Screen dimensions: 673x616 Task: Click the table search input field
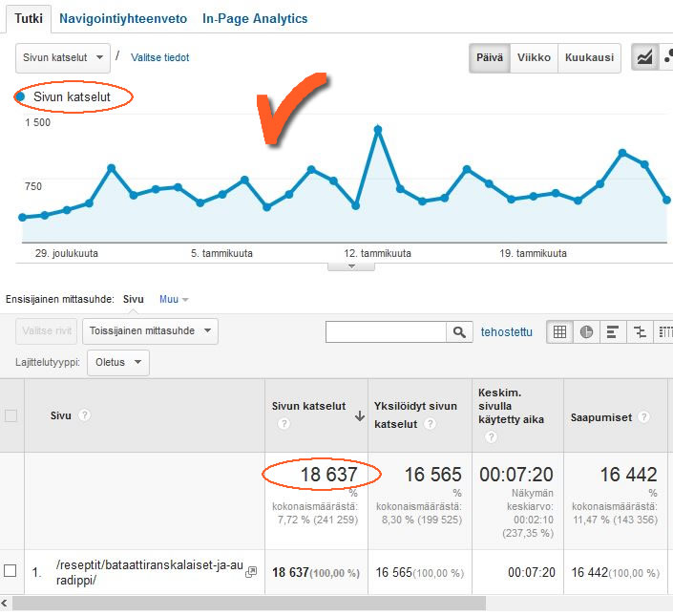pyautogui.click(x=386, y=331)
